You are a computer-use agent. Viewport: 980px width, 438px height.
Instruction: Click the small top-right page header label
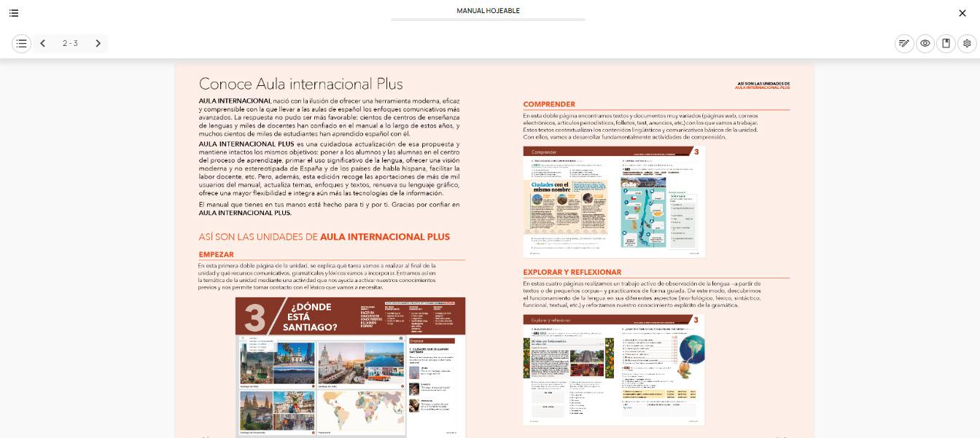763,86
